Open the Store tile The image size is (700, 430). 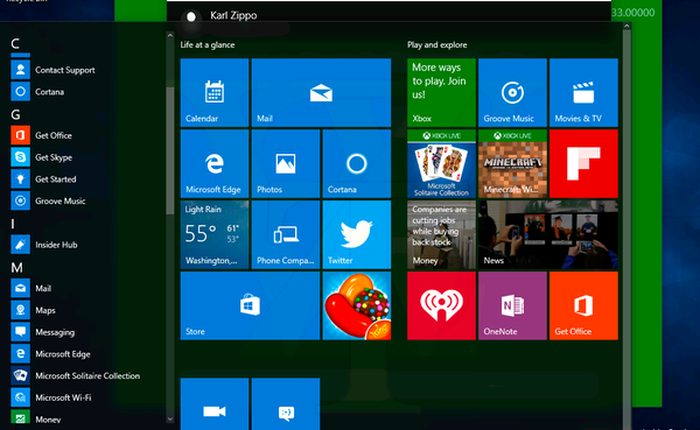(250, 305)
